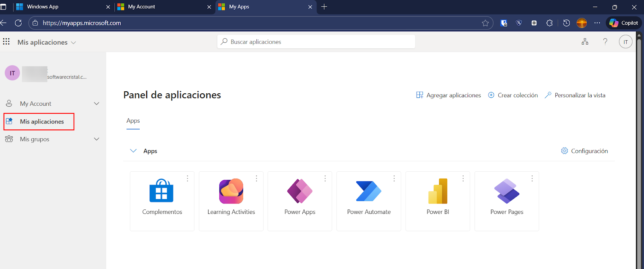Click the IT profile circle in sidebar
Screen dimensions: 644x269
pos(12,73)
